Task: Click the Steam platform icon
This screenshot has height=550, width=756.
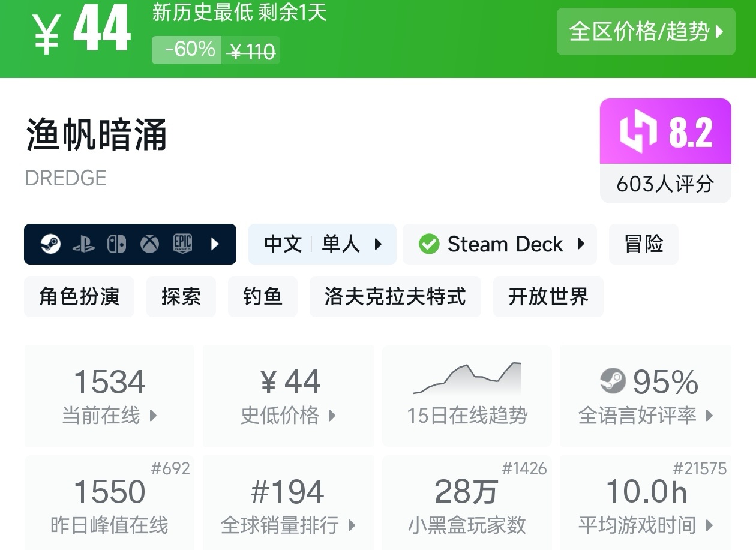Action: [x=50, y=244]
